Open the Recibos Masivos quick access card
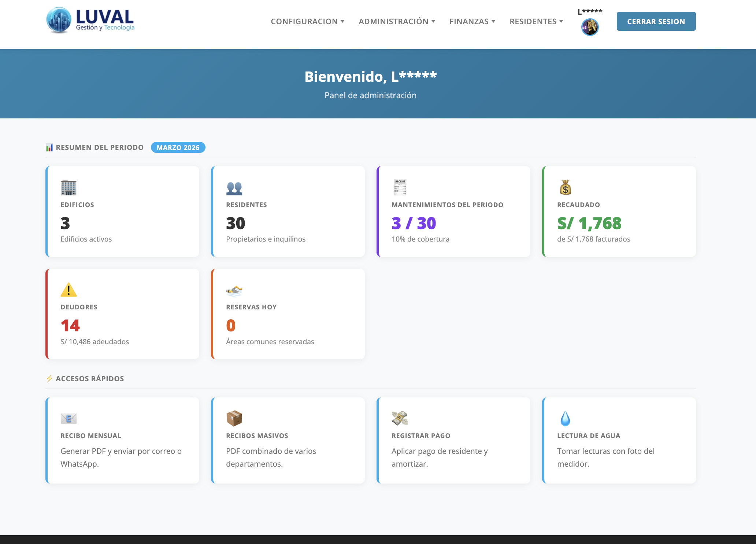This screenshot has height=544, width=756. point(288,440)
